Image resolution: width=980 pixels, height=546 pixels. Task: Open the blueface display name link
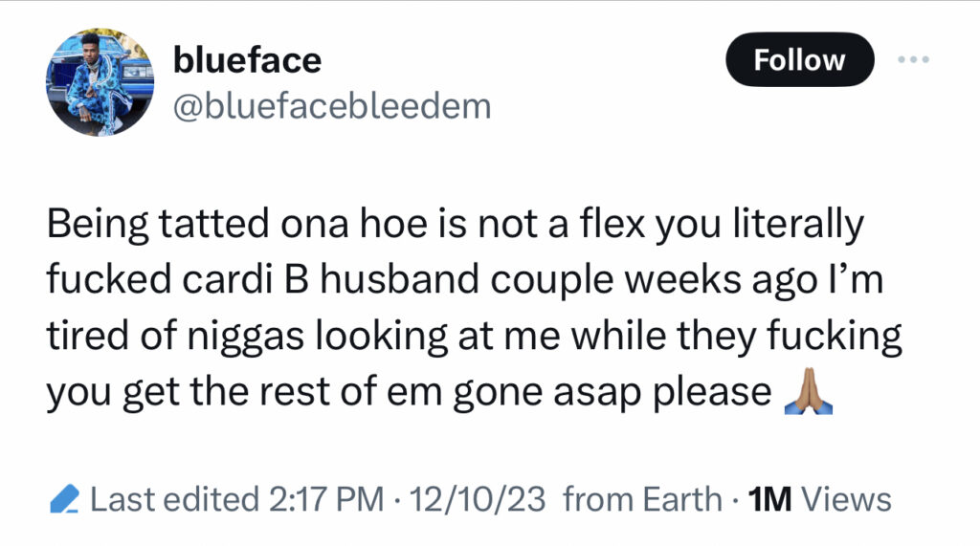[x=247, y=60]
